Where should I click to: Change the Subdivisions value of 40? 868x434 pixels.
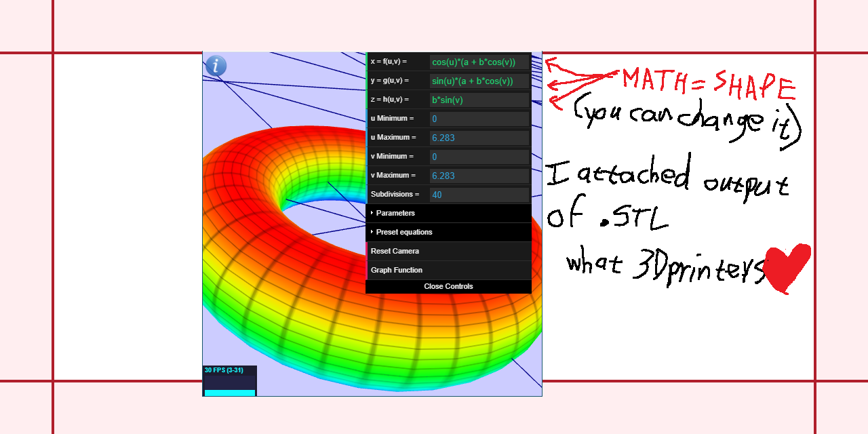pyautogui.click(x=479, y=194)
